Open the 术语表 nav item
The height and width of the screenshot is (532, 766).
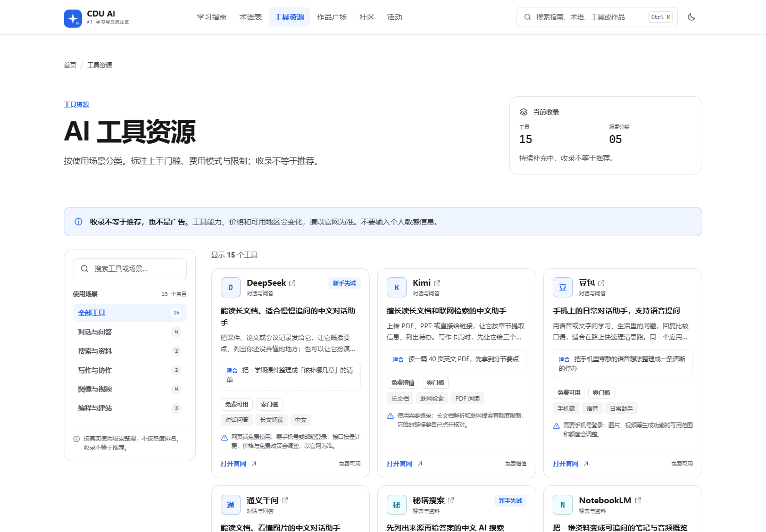coord(251,17)
